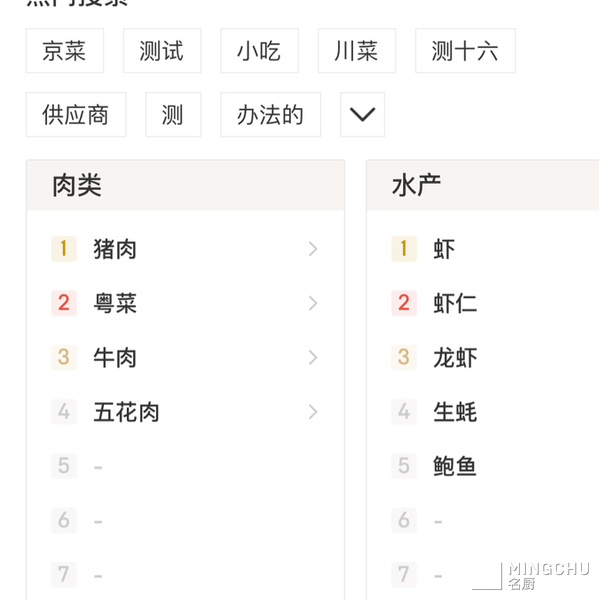Choose the 供应商 search tag

(x=76, y=114)
